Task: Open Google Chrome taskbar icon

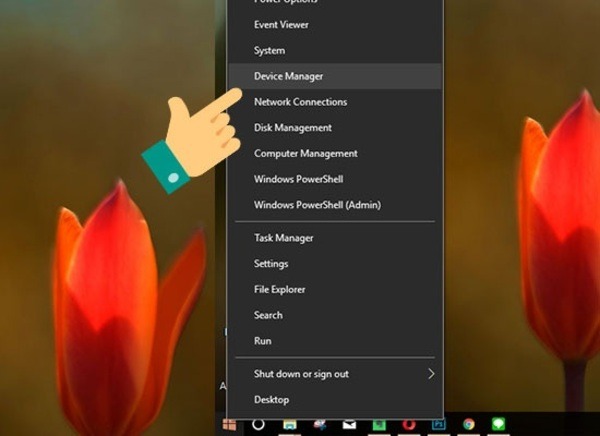Action: pos(469,424)
